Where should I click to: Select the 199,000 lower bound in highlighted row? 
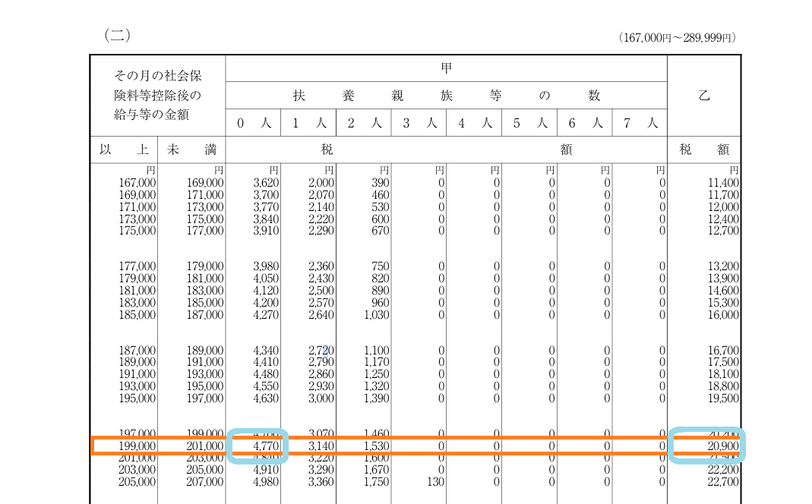pyautogui.click(x=137, y=446)
